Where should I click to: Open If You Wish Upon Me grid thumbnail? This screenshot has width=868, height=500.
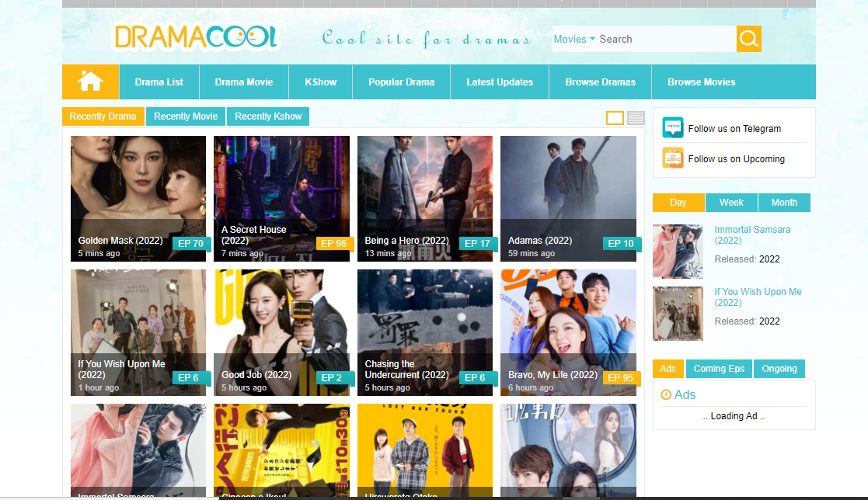pos(138,332)
